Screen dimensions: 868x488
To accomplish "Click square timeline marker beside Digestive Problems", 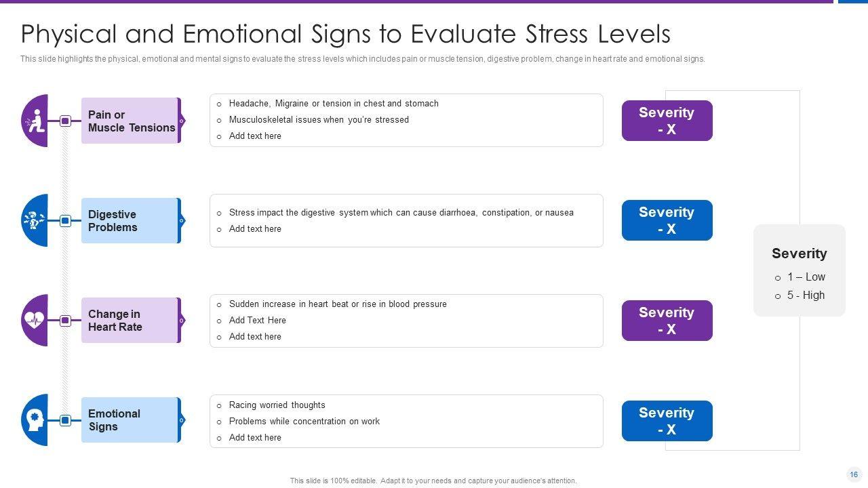I will 66,221.
